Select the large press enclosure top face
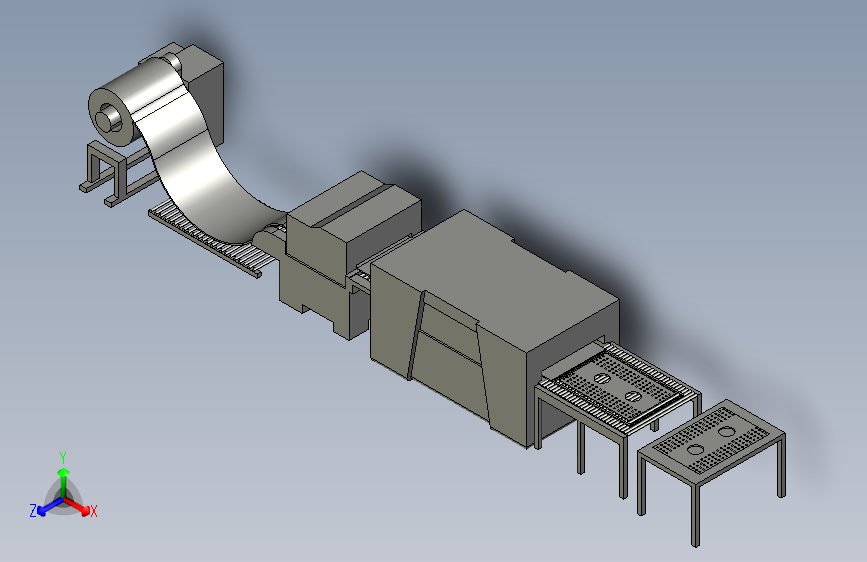The image size is (867, 562). pyautogui.click(x=495, y=282)
